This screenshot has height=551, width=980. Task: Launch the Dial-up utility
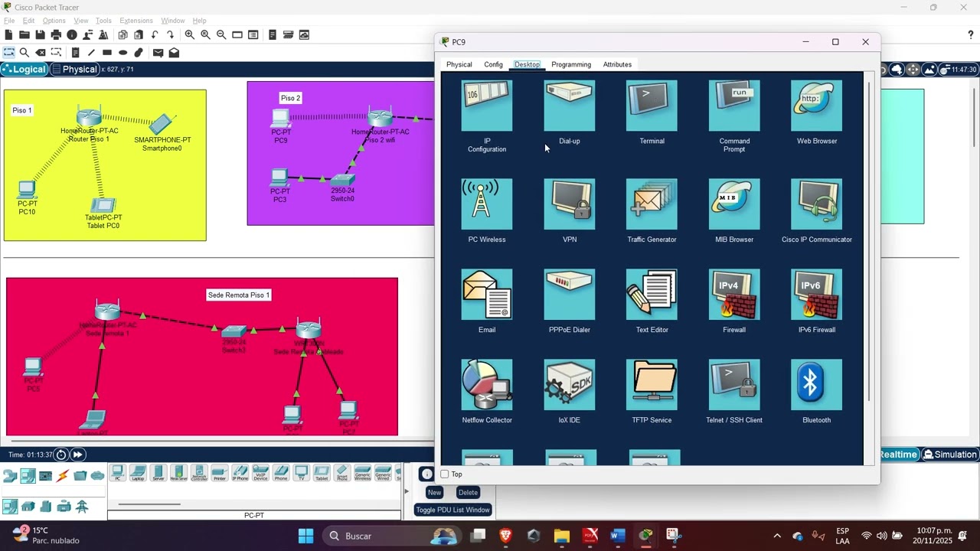[x=570, y=106]
